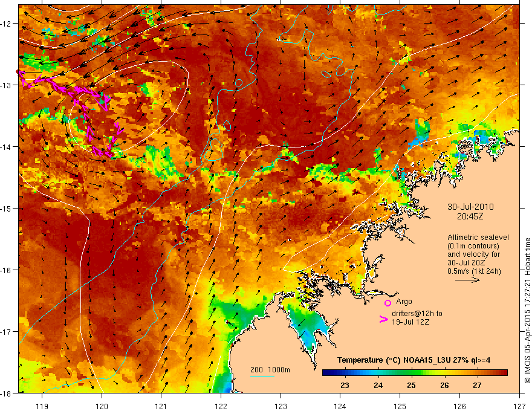Click the latitude axis label '-12'
532x411 pixels.
[6, 24]
